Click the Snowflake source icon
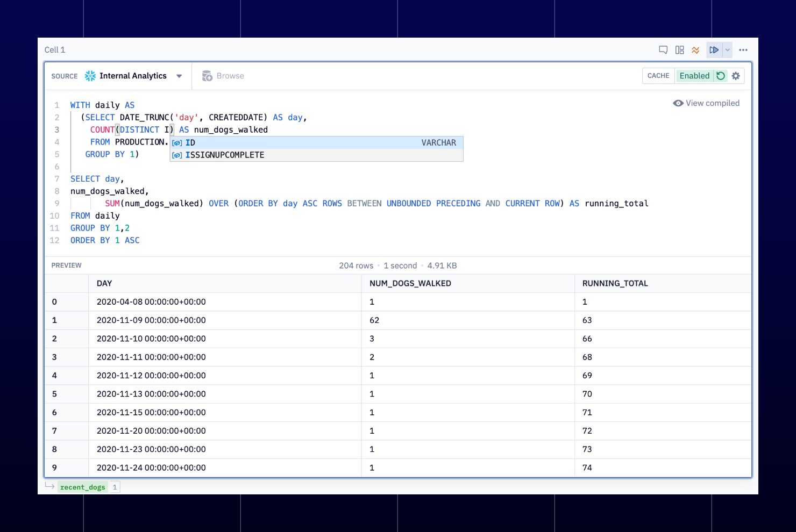 90,75
